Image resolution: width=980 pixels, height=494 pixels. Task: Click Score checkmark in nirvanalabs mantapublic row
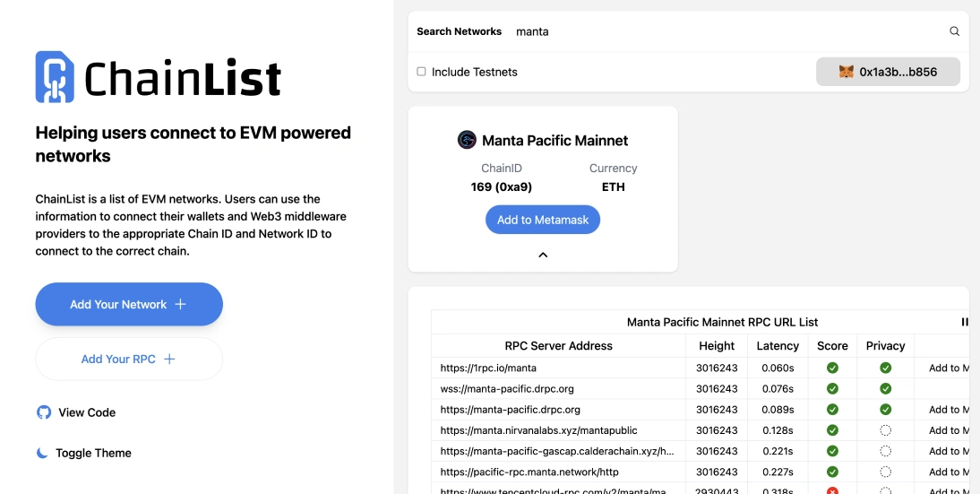pos(832,430)
